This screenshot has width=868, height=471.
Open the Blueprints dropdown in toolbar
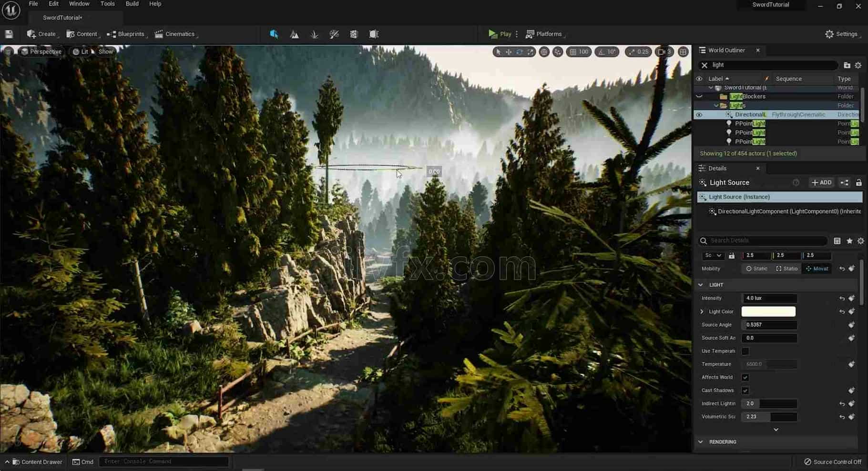[126, 34]
